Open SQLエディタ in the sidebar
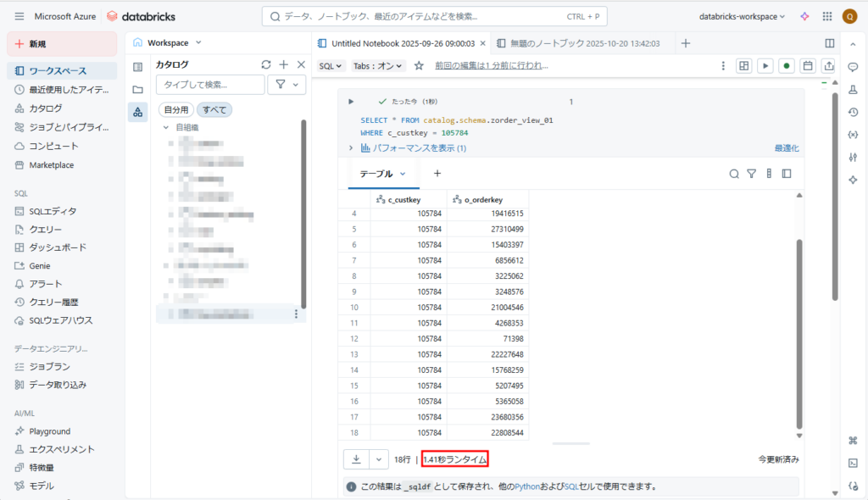The width and height of the screenshot is (868, 500). click(53, 211)
